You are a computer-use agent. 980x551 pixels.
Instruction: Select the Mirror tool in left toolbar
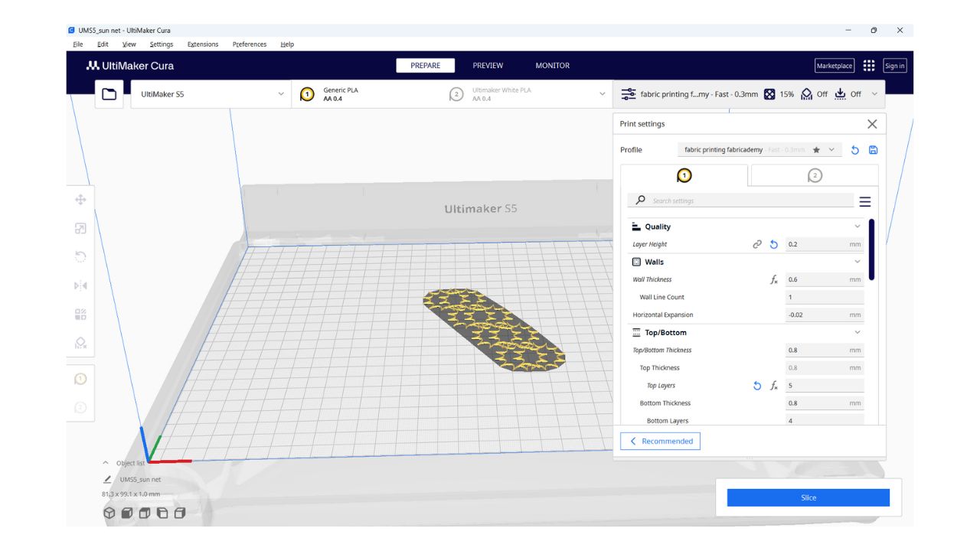[80, 285]
